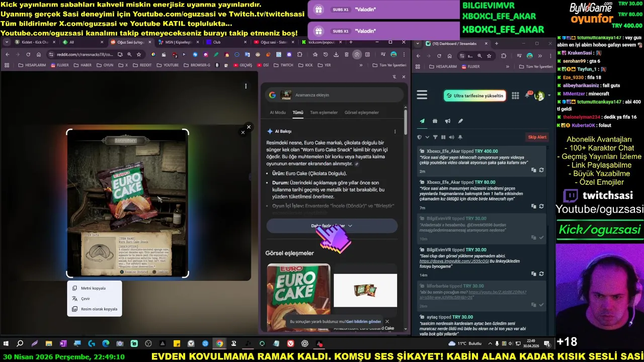Toggle the shield moderation icon
Viewport: 644px width, 362px height.
tap(419, 137)
